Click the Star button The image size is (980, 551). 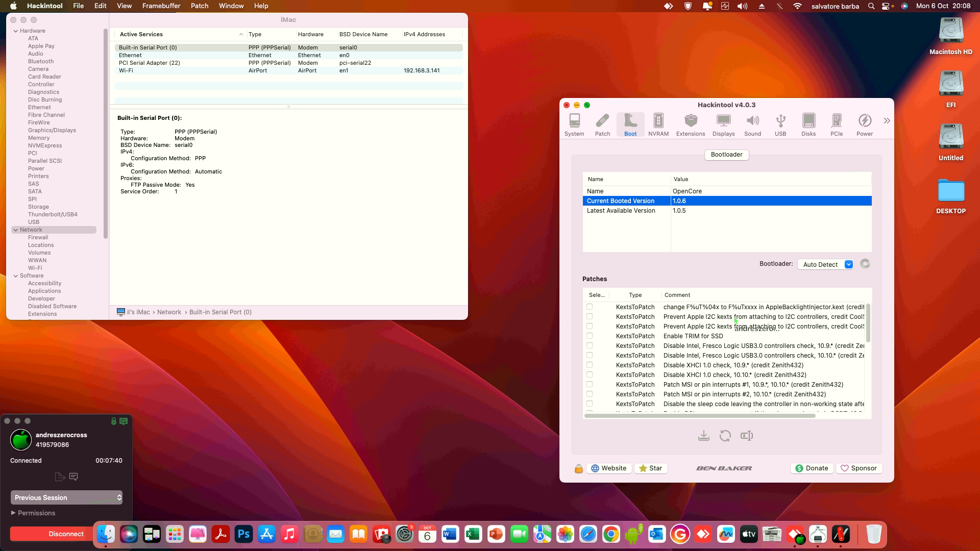point(651,468)
